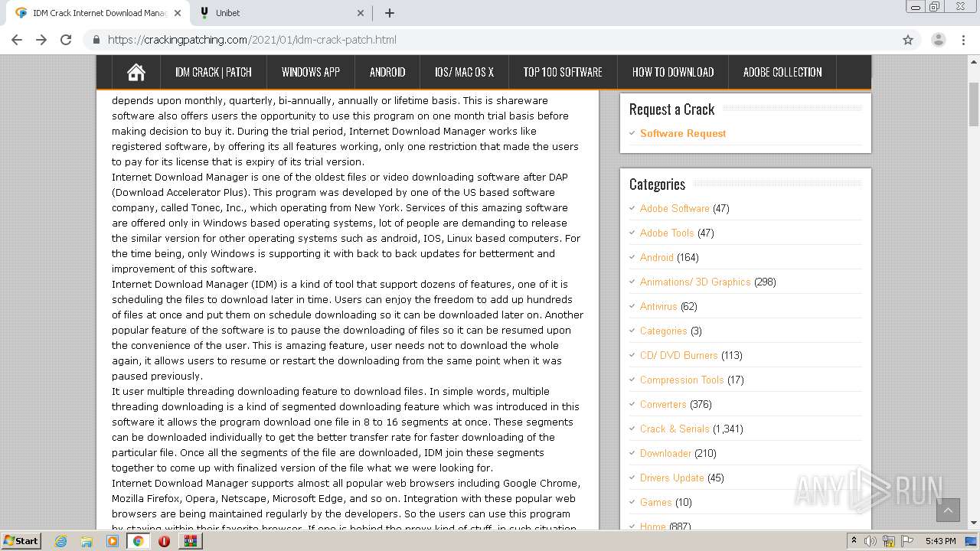Open ANDROID menu item

pyautogui.click(x=387, y=72)
